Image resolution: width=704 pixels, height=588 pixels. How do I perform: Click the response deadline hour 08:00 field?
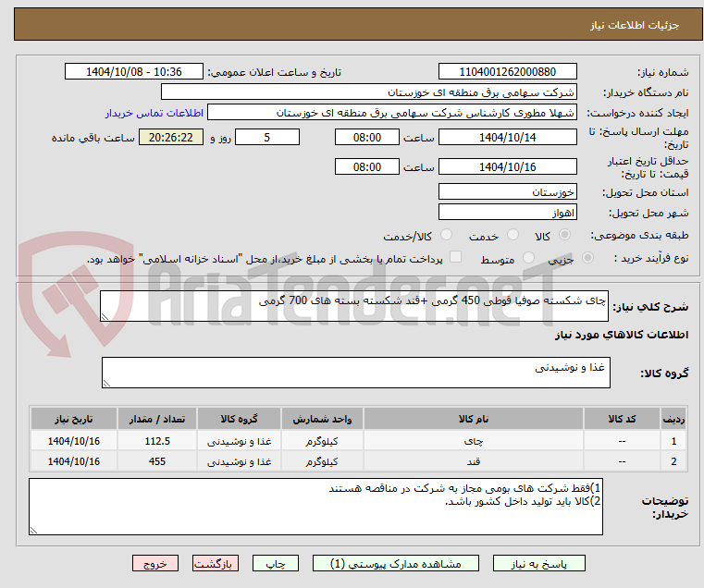(367, 137)
